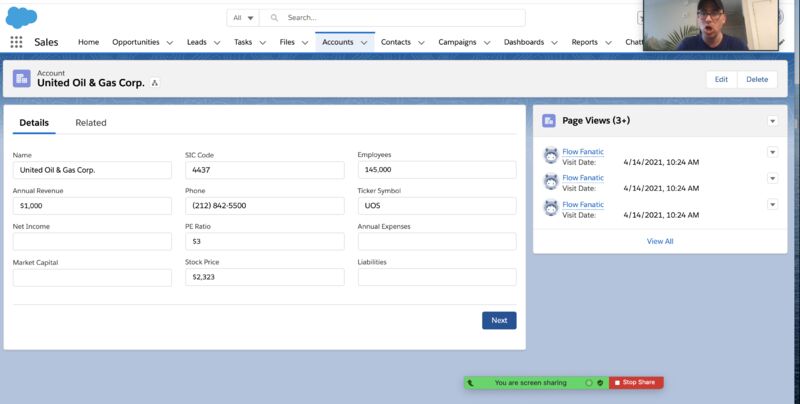Expand the Contacts tab chevron
Image resolution: width=800 pixels, height=404 pixels.
coord(421,43)
